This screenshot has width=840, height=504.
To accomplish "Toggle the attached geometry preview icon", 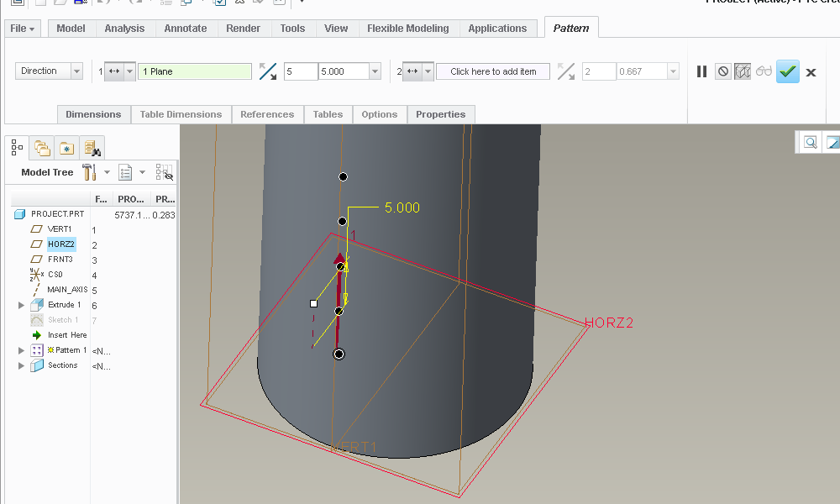I will click(x=743, y=71).
